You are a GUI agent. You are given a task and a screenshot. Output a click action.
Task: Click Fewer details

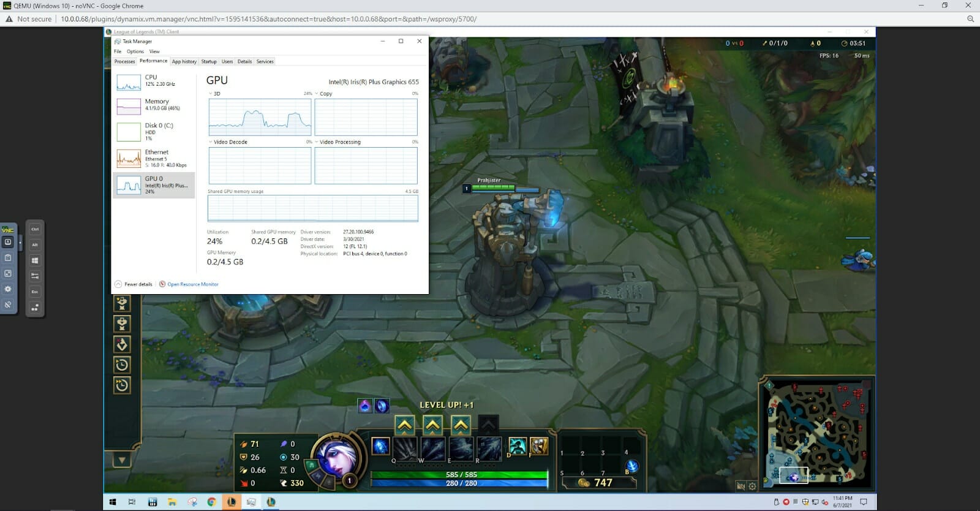(134, 284)
